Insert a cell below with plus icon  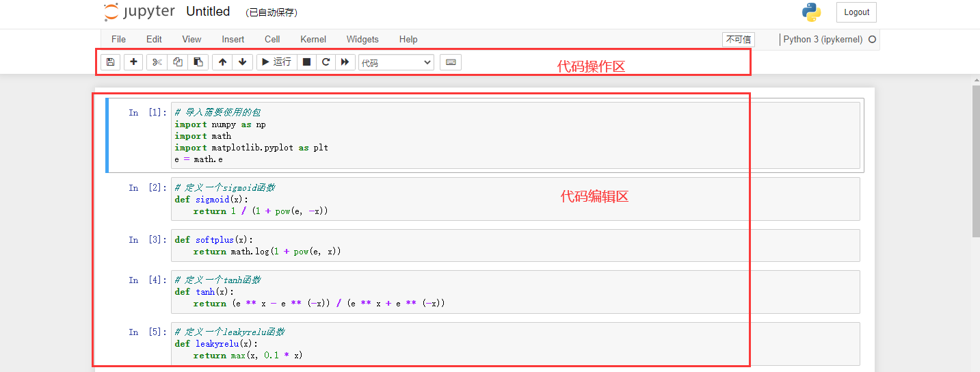point(133,62)
